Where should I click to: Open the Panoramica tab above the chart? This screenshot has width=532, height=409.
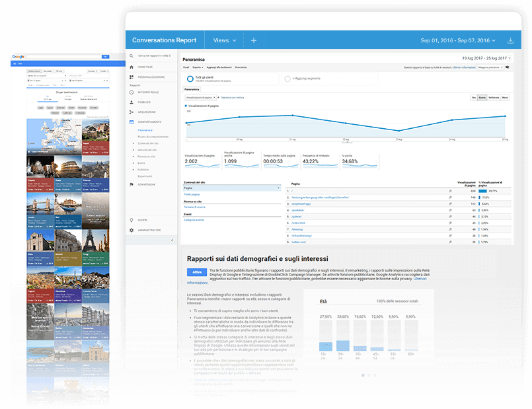[x=192, y=89]
